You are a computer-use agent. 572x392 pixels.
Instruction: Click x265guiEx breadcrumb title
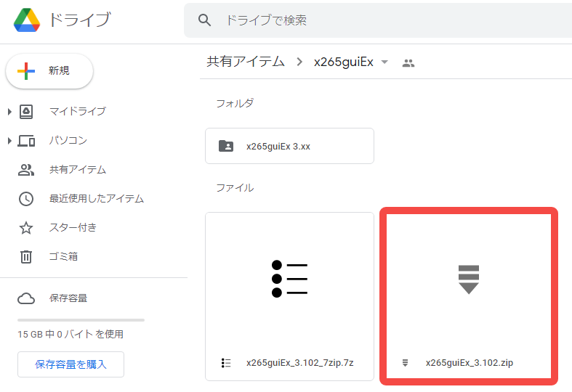click(344, 62)
